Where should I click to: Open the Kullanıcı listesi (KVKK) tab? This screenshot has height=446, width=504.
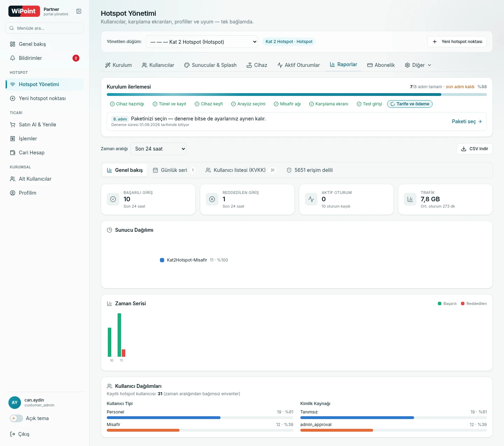click(241, 170)
